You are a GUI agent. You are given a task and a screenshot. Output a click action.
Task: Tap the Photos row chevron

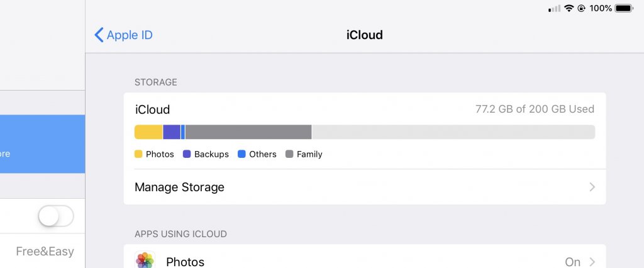click(x=592, y=262)
